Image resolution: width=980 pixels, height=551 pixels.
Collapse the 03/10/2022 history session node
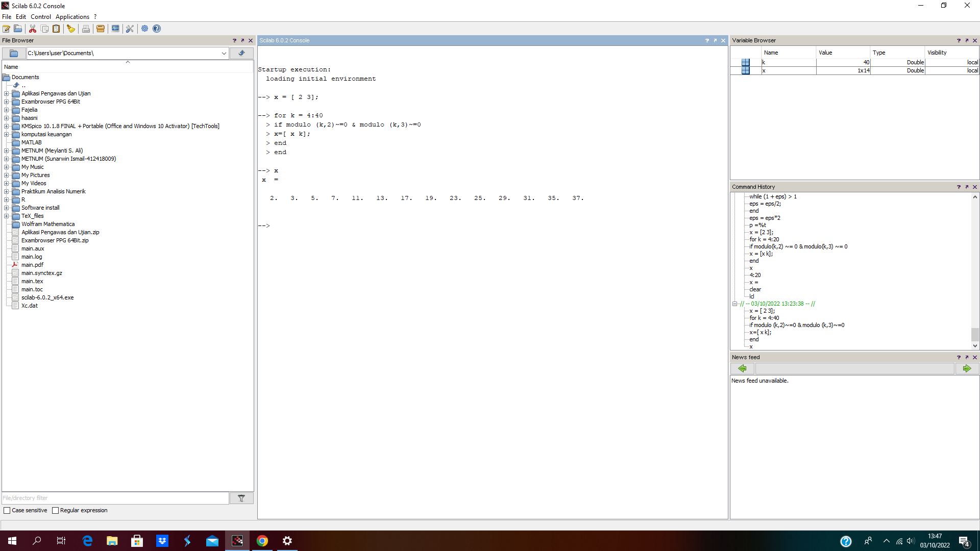(735, 304)
